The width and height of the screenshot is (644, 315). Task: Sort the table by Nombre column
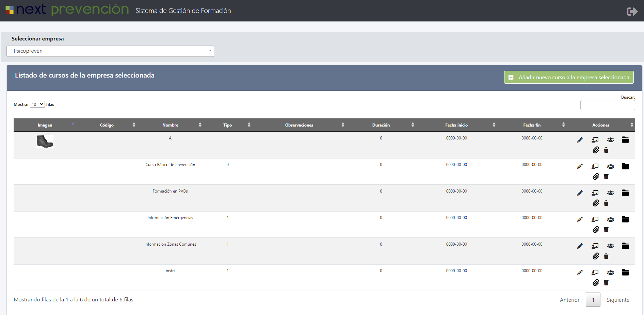tap(170, 125)
